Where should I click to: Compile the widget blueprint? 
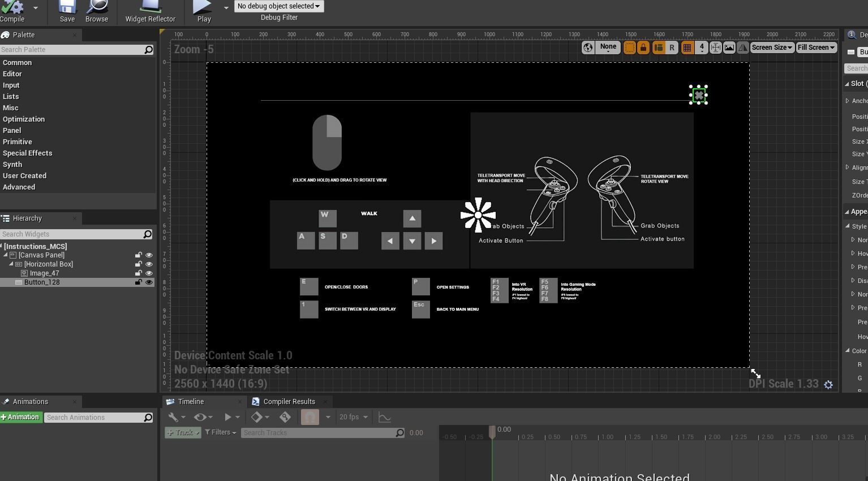coord(12,11)
